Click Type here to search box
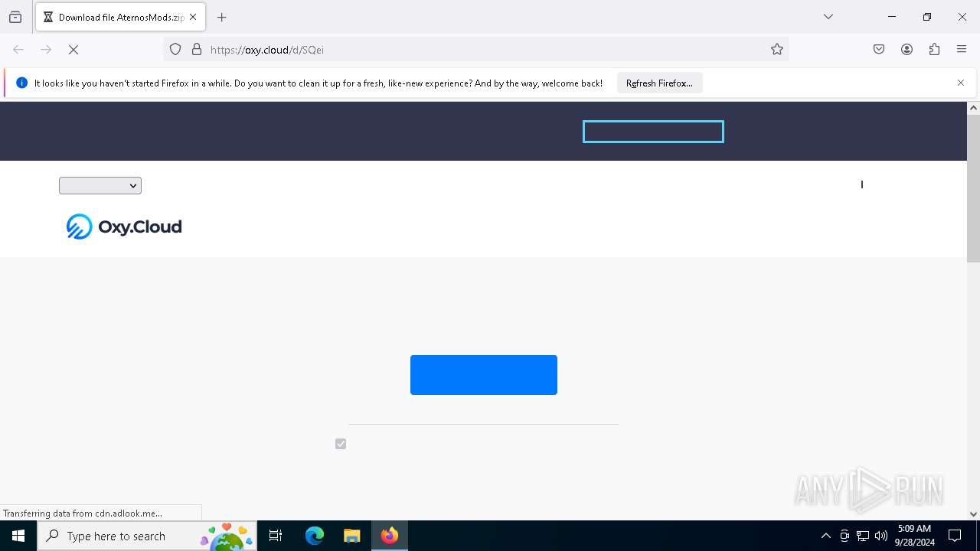This screenshot has width=980, height=551. pos(147,536)
